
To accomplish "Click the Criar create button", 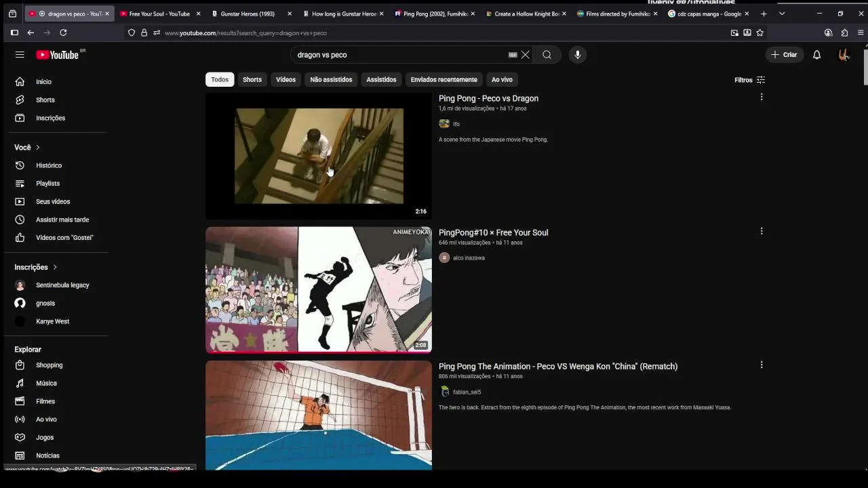I will 785,55.
